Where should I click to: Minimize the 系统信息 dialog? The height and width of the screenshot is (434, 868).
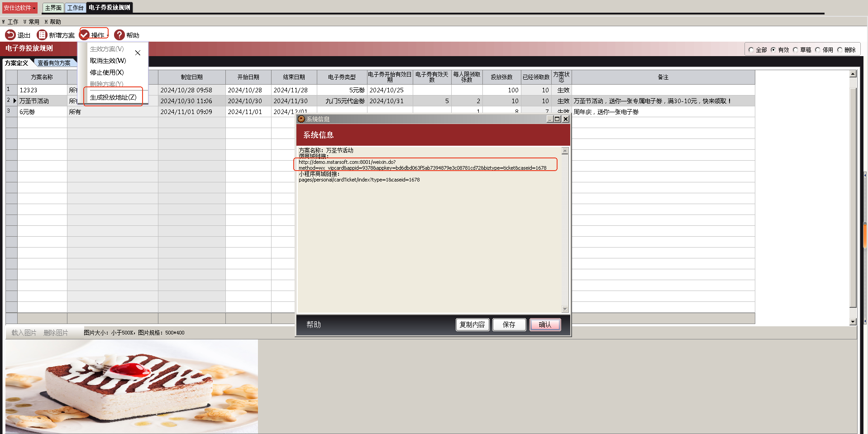pos(550,119)
